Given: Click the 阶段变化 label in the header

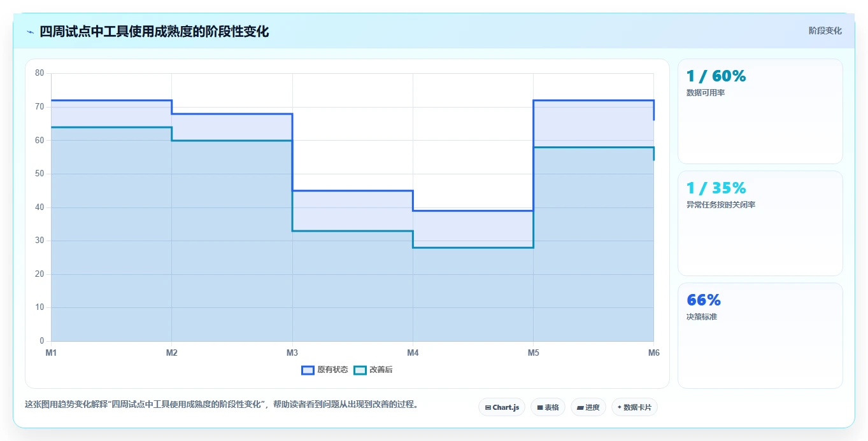Looking at the screenshot, I should coord(825,31).
